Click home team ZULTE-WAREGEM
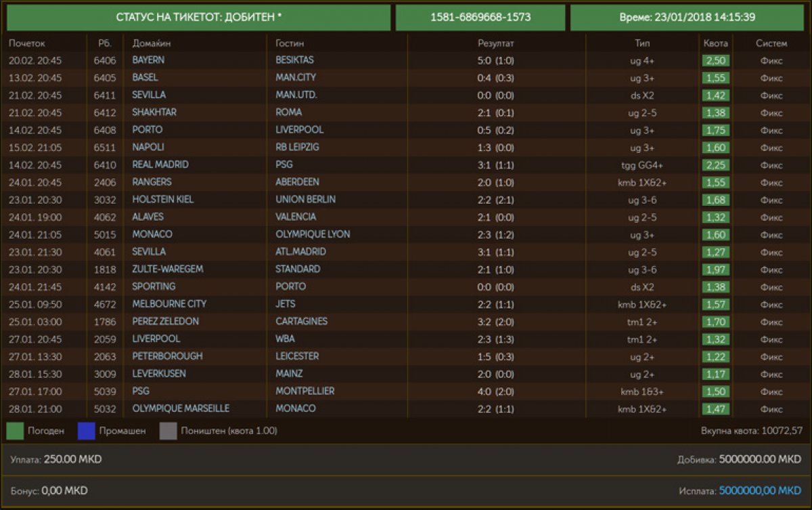812x510 pixels. [168, 270]
